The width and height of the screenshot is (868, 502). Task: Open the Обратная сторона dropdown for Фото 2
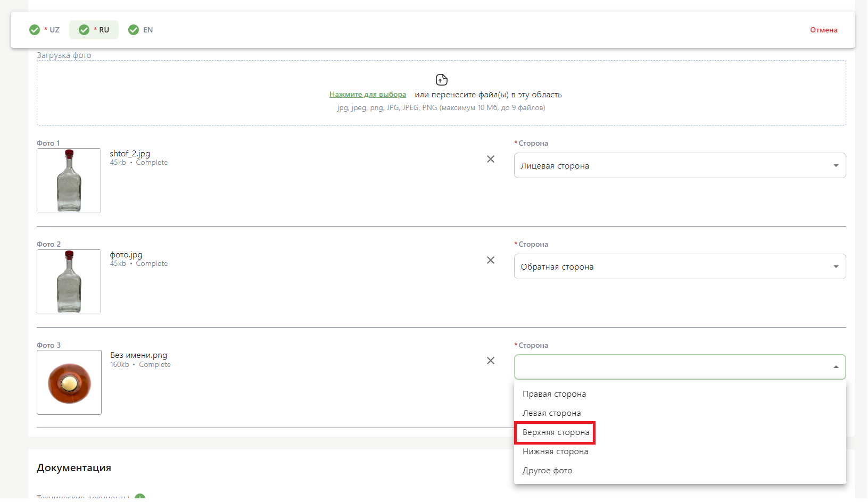[x=679, y=266]
